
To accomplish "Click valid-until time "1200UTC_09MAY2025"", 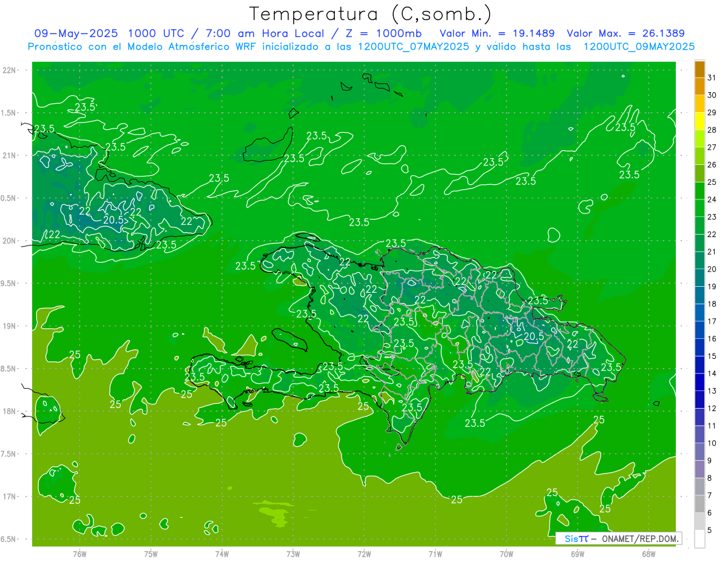I will click(639, 47).
